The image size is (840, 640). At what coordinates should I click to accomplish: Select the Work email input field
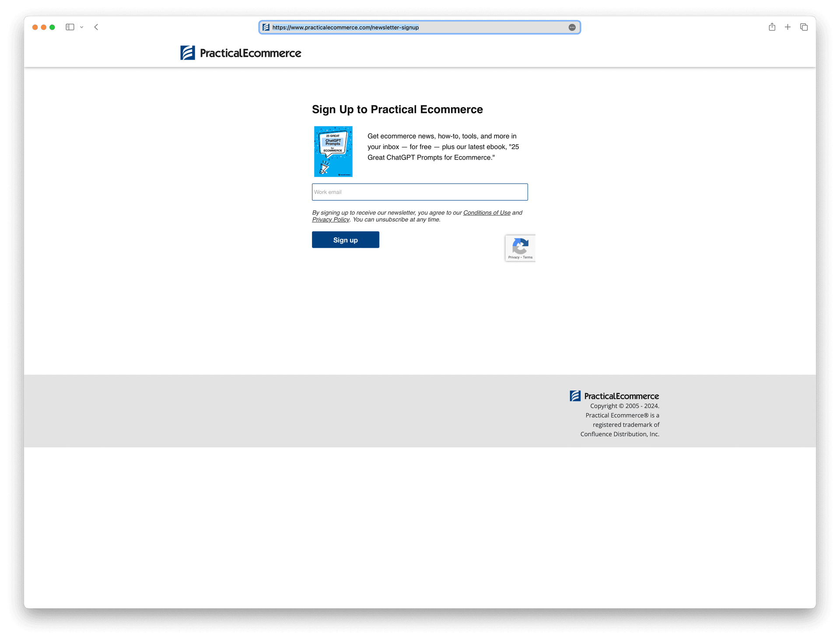pyautogui.click(x=420, y=191)
